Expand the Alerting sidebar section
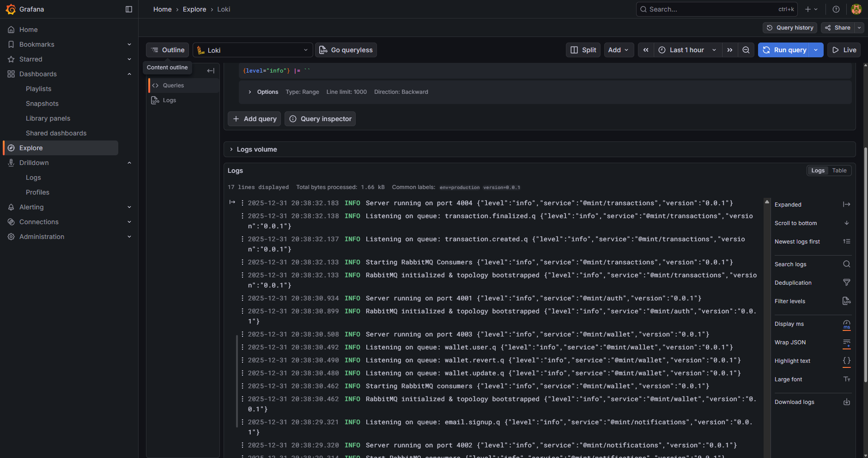Image resolution: width=868 pixels, height=458 pixels. tap(129, 207)
